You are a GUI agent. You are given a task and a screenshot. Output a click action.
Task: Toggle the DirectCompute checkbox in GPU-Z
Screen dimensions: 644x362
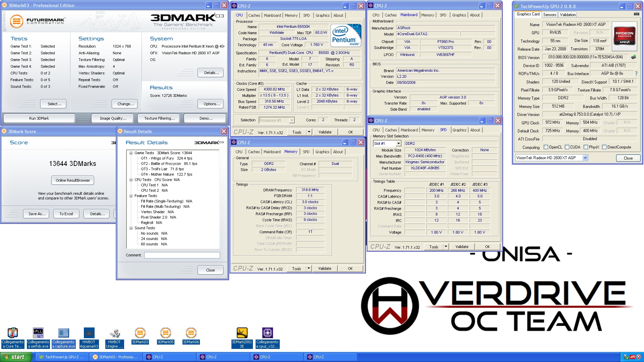[x=604, y=147]
